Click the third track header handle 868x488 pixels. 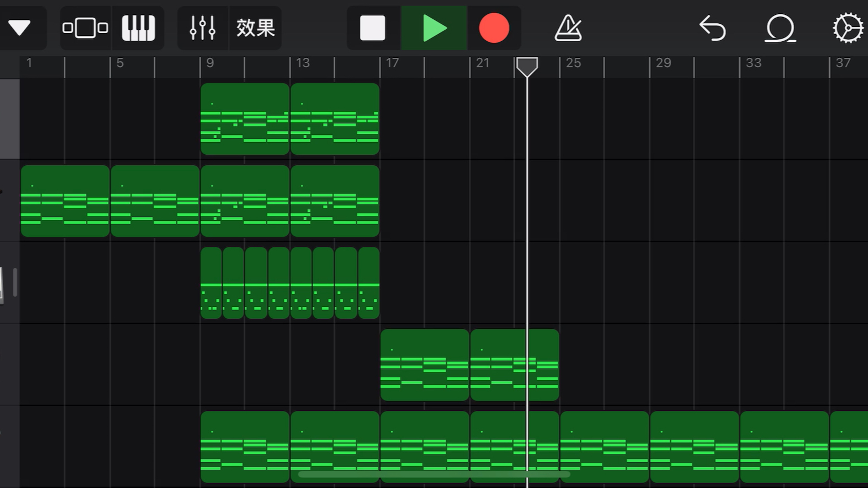[15, 283]
